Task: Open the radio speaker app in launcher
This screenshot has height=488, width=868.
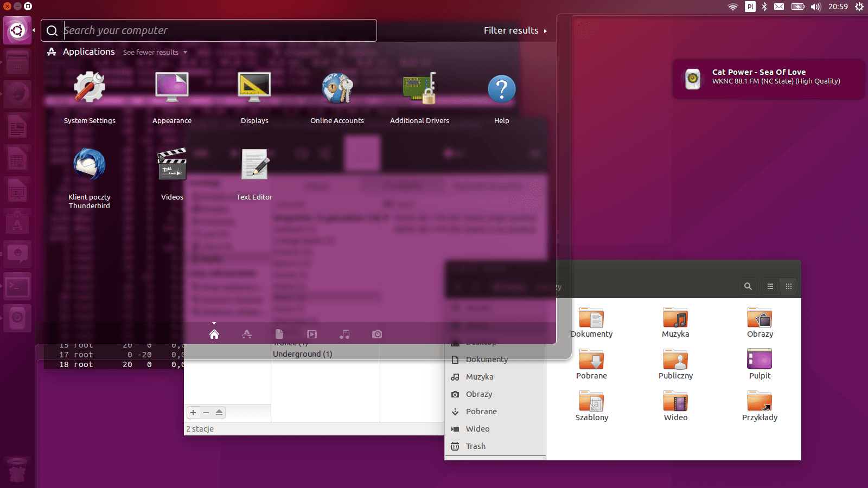Action: (17, 318)
